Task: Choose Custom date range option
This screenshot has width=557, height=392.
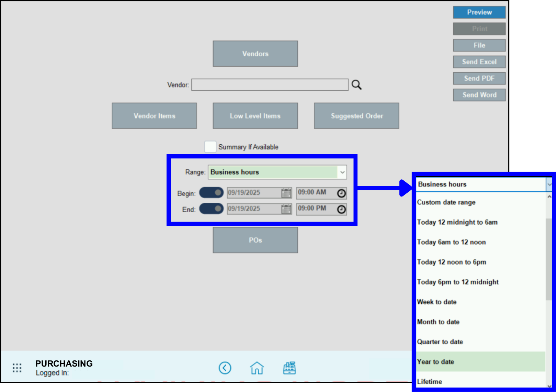Action: click(x=446, y=202)
